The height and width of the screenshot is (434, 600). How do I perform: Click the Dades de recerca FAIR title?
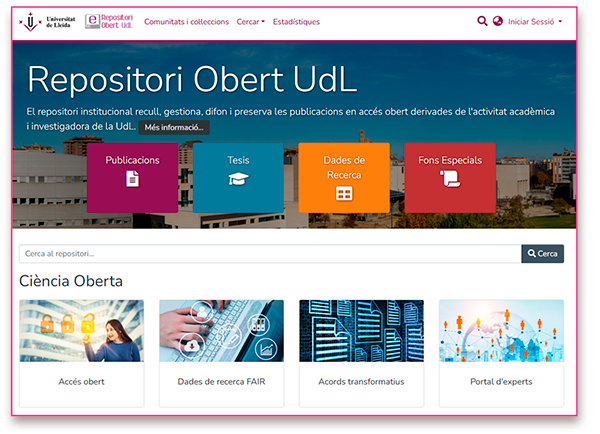pos(222,382)
